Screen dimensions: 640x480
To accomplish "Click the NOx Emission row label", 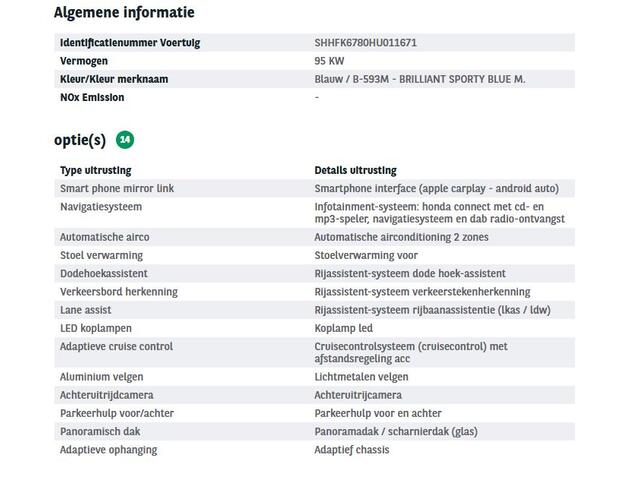I will click(92, 98).
